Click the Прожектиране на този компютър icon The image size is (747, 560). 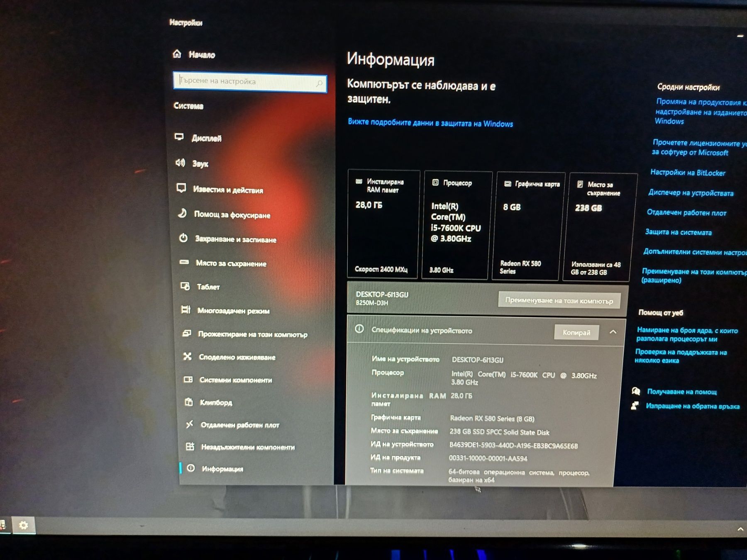(x=187, y=333)
